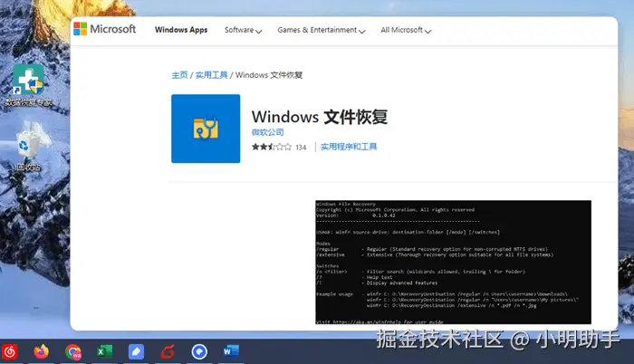This screenshot has width=634, height=364.
Task: Click the 134 ratings count
Action: click(x=301, y=148)
